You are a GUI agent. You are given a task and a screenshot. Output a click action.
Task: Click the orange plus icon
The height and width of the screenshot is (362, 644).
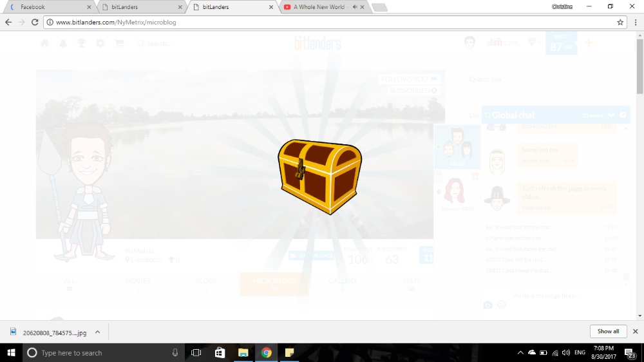(x=589, y=43)
